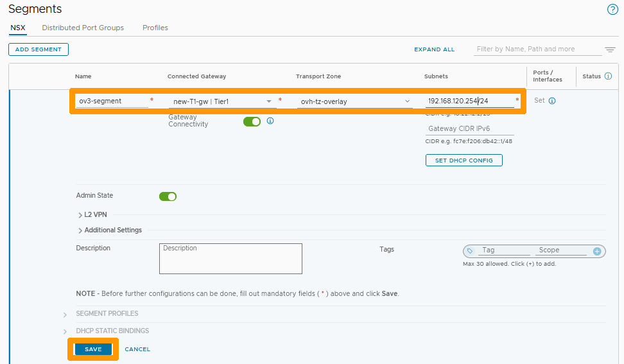The image size is (624, 364).
Task: Click the SAVE button
Action: (93, 349)
